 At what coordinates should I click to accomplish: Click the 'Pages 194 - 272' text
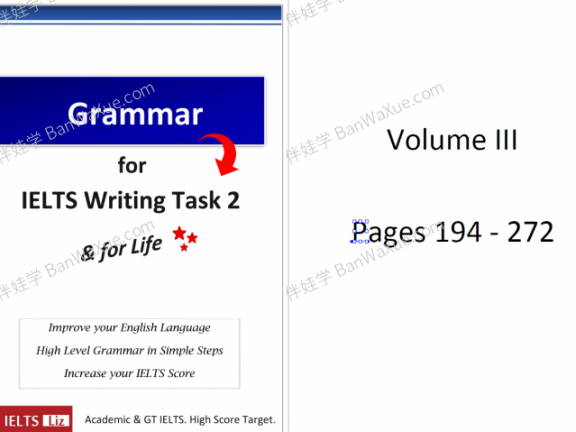click(453, 232)
